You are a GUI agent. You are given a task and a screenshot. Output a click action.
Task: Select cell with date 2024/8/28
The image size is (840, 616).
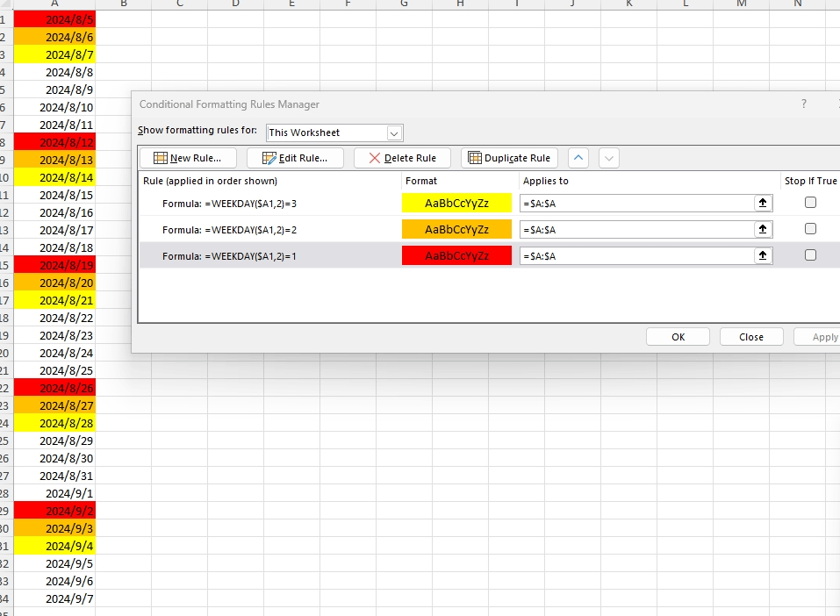(x=54, y=423)
